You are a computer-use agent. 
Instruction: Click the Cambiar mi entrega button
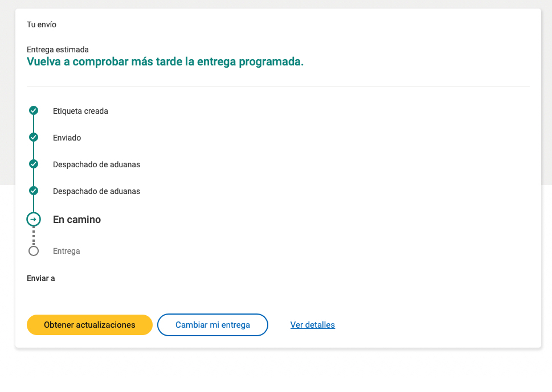click(x=212, y=325)
